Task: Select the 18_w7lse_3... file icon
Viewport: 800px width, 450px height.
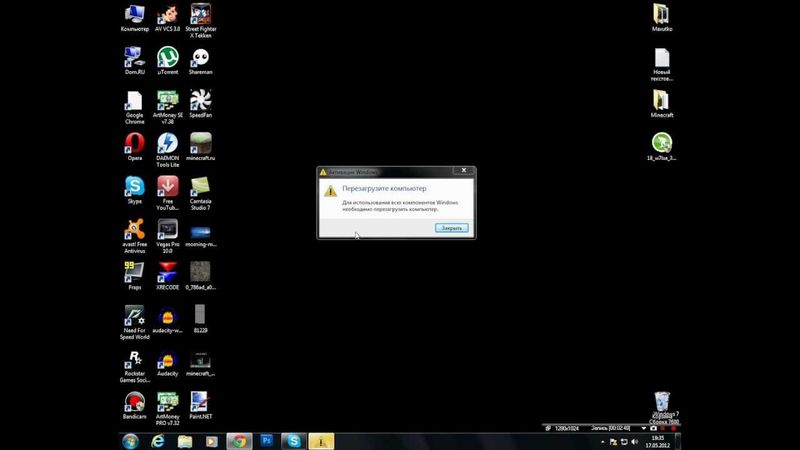Action: [662, 147]
